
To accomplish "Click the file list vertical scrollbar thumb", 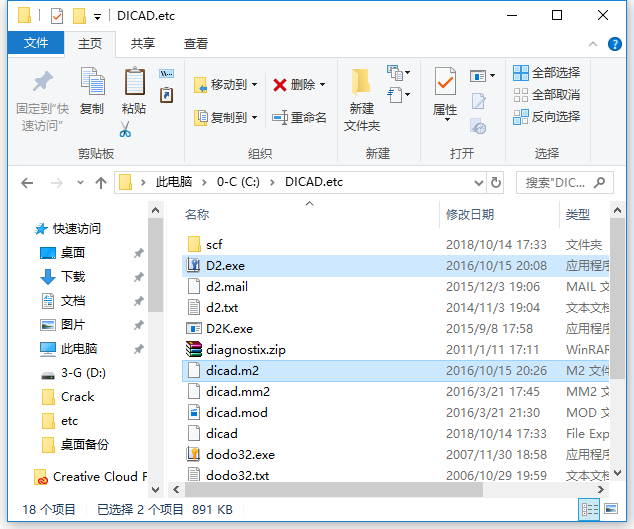I will pyautogui.click(x=617, y=299).
